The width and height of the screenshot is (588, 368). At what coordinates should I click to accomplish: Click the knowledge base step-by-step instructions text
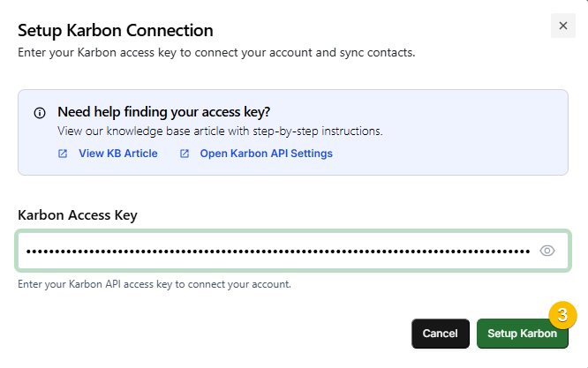point(220,131)
